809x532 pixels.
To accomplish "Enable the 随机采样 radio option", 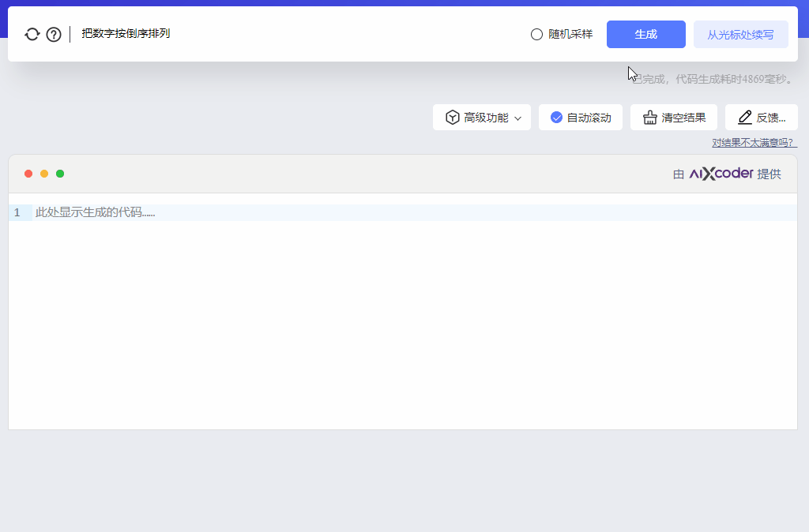I will click(537, 35).
